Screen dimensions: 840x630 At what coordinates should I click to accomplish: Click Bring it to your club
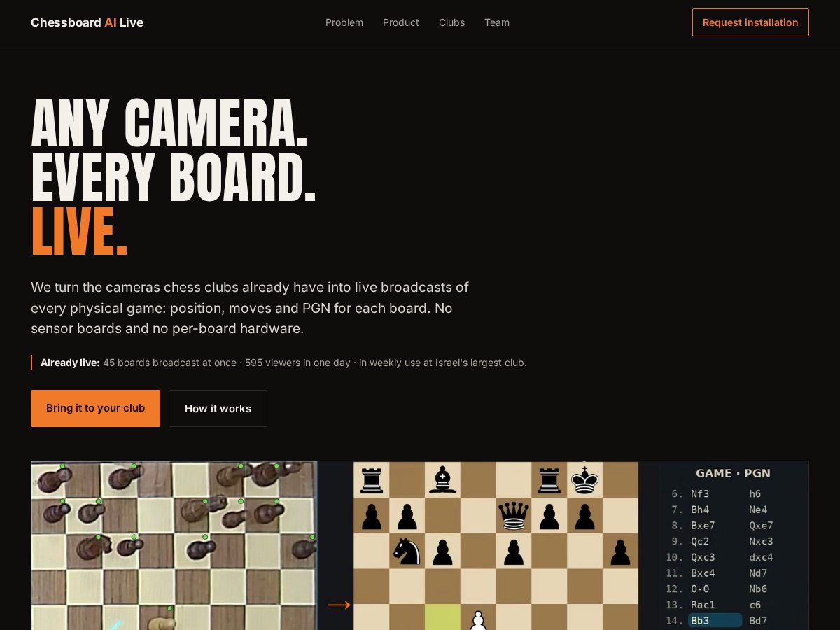[x=95, y=408]
